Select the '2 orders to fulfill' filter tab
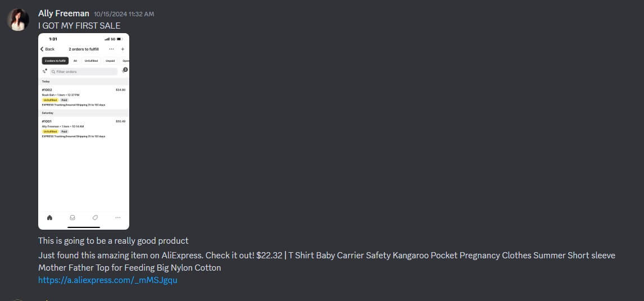The width and height of the screenshot is (644, 301). coord(55,61)
